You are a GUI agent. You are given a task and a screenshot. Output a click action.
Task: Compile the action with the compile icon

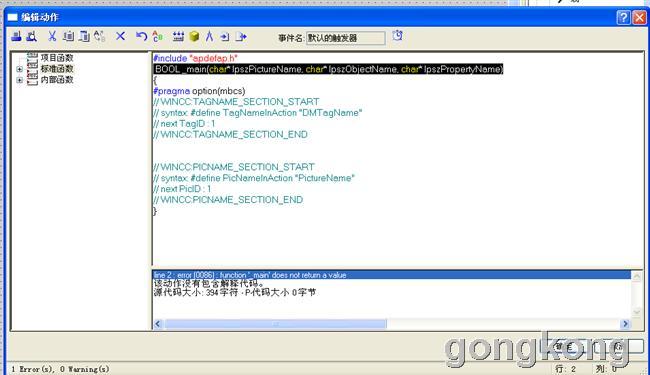tap(178, 36)
